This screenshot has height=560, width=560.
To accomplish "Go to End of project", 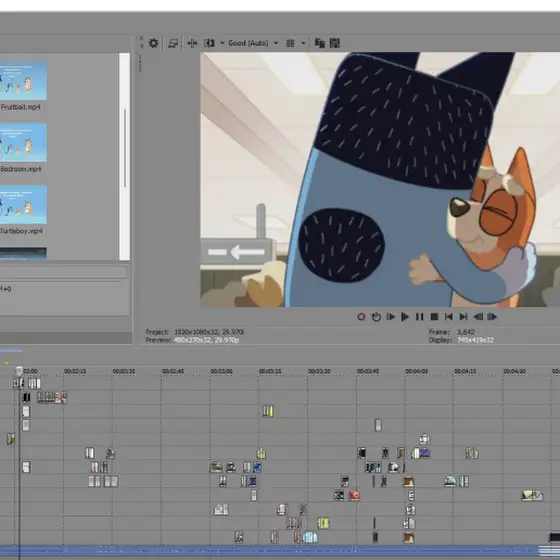I will pos(463,317).
